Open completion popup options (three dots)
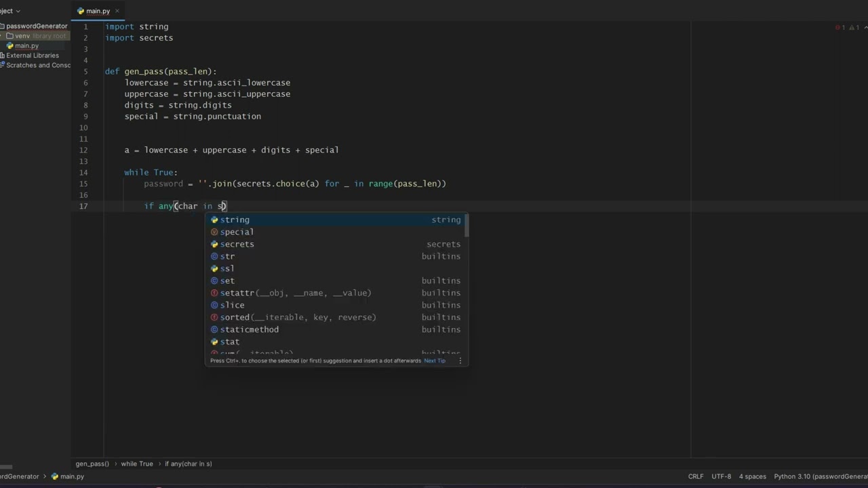 (460, 361)
